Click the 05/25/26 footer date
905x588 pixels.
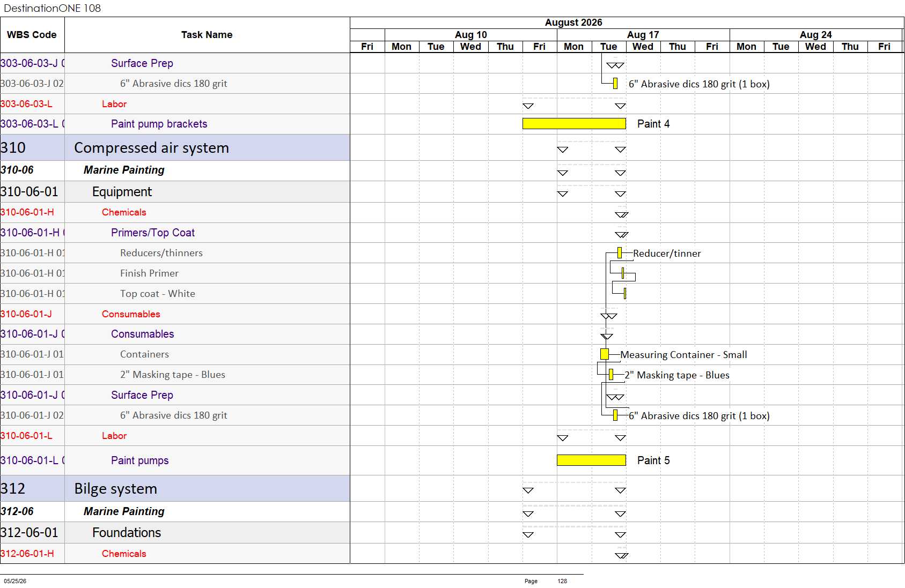[x=15, y=581]
